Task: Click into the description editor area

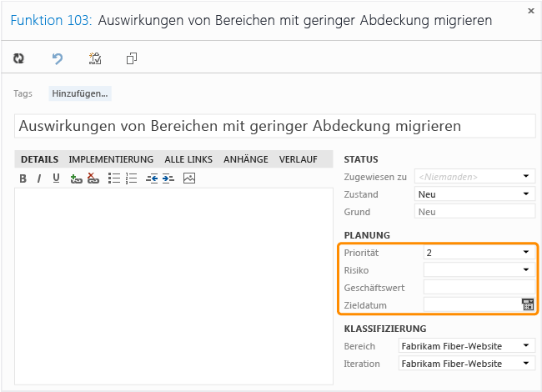Action: tap(174, 286)
